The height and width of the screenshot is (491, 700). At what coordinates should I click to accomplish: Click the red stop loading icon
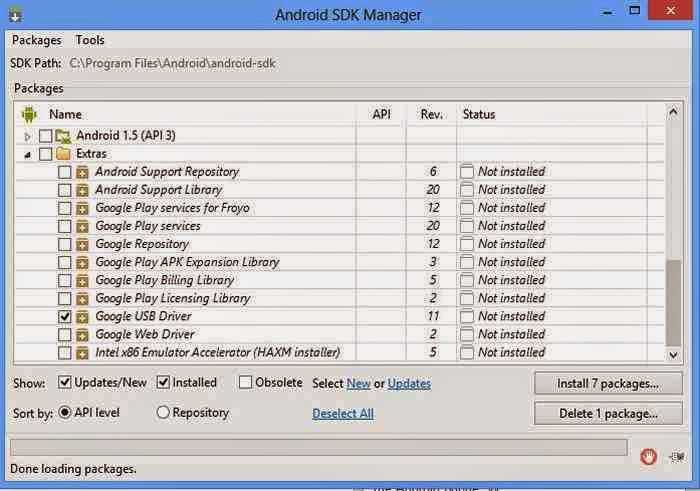coord(649,456)
